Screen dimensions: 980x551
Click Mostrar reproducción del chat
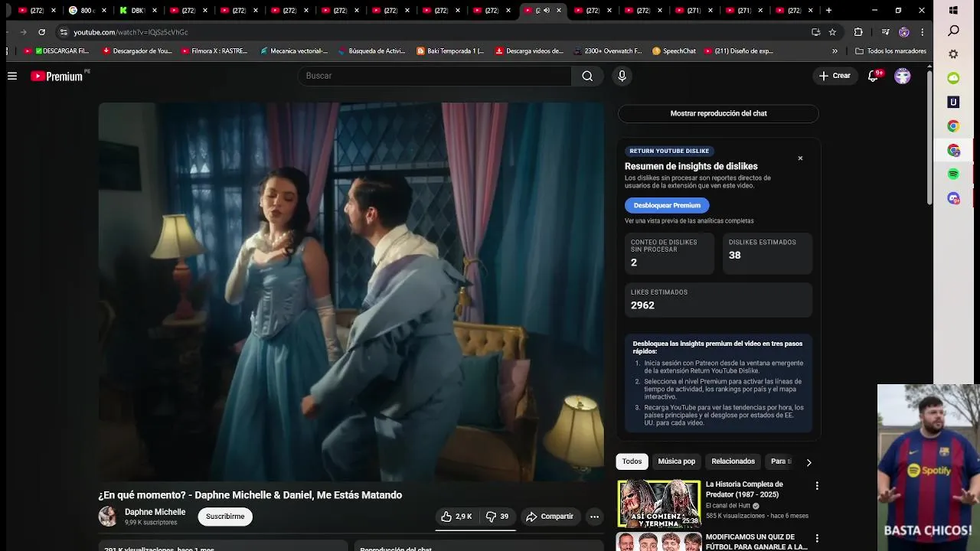tap(718, 113)
